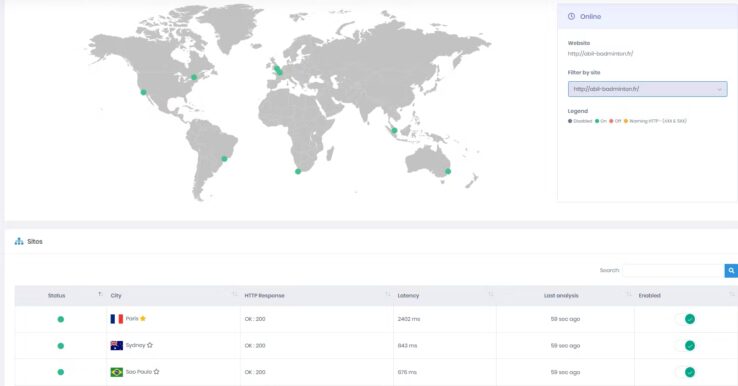Click the Singapore marker on the map
This screenshot has height=386, width=738.
tap(394, 130)
